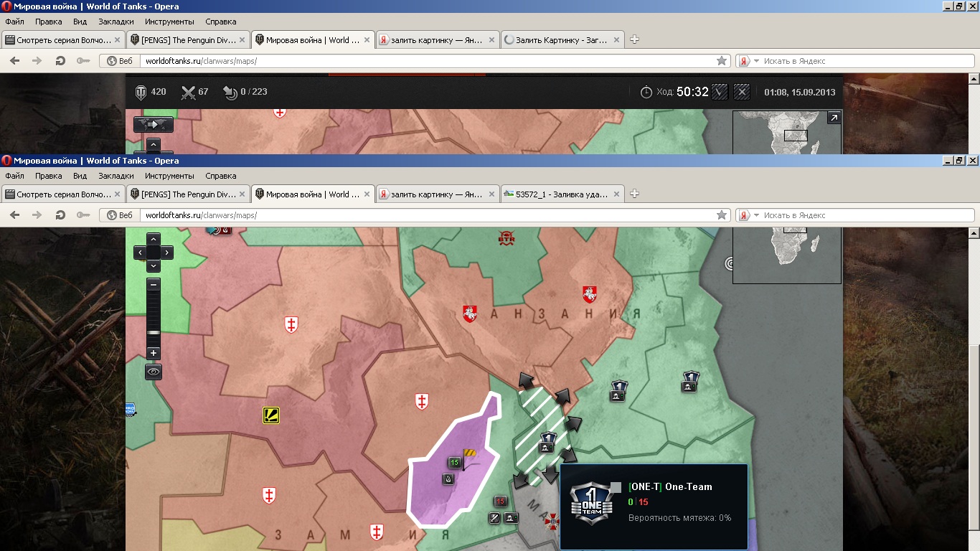Switch to front window's [PENGS] The Penguin tab

(x=188, y=194)
